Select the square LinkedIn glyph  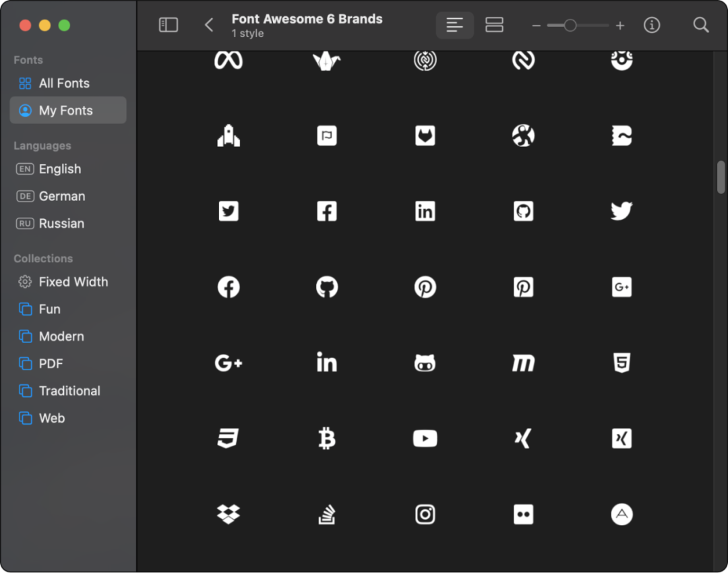click(425, 211)
